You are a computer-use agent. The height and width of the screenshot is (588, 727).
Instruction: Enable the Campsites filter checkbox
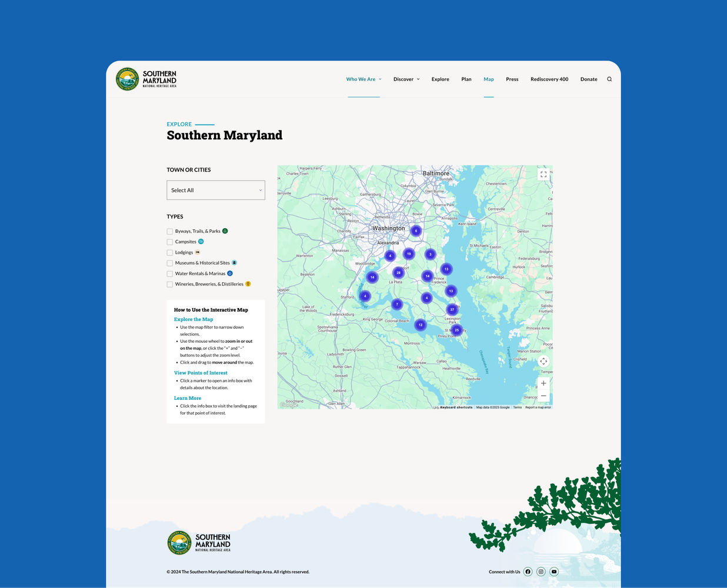coord(169,241)
